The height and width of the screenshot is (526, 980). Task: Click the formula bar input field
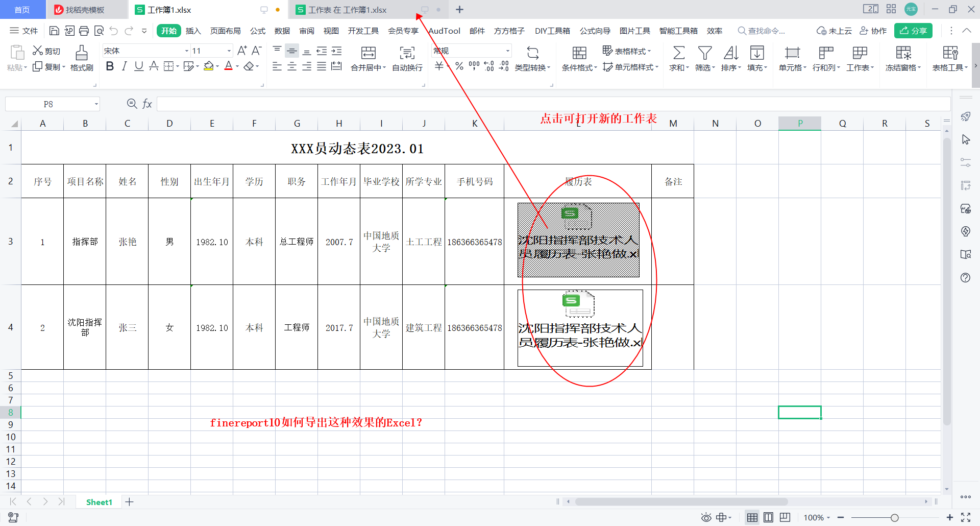pyautogui.click(x=553, y=104)
